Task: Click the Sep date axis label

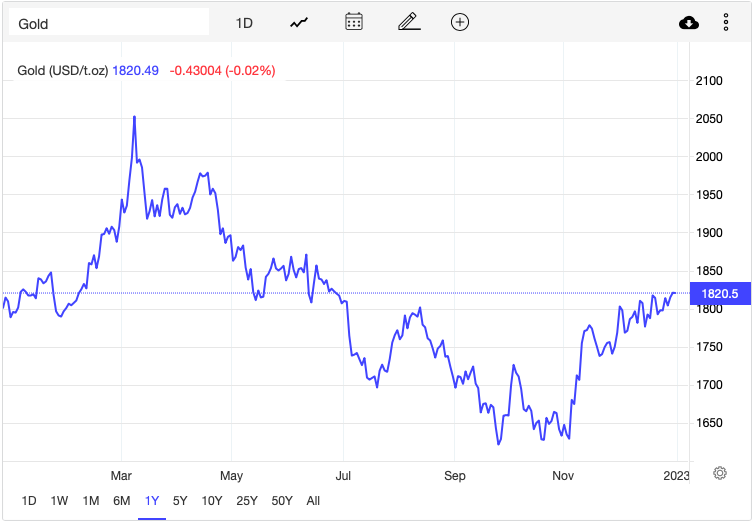Action: click(455, 475)
